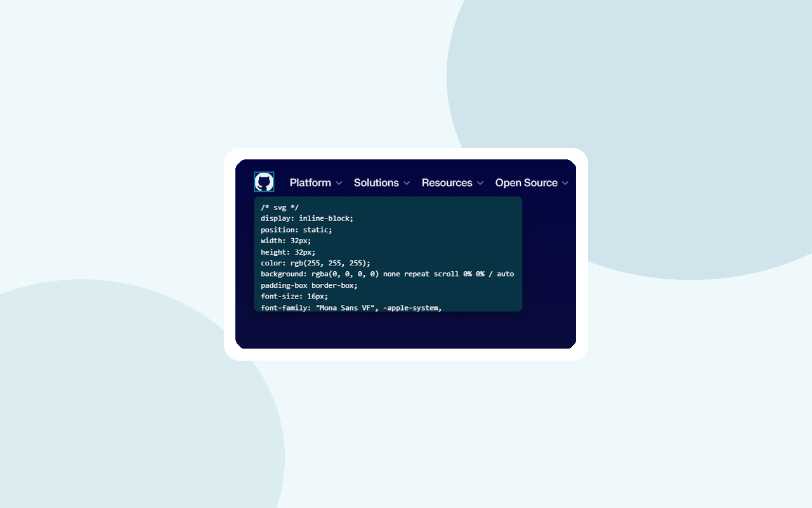
Task: Open the Open Source menu
Action: tap(532, 183)
